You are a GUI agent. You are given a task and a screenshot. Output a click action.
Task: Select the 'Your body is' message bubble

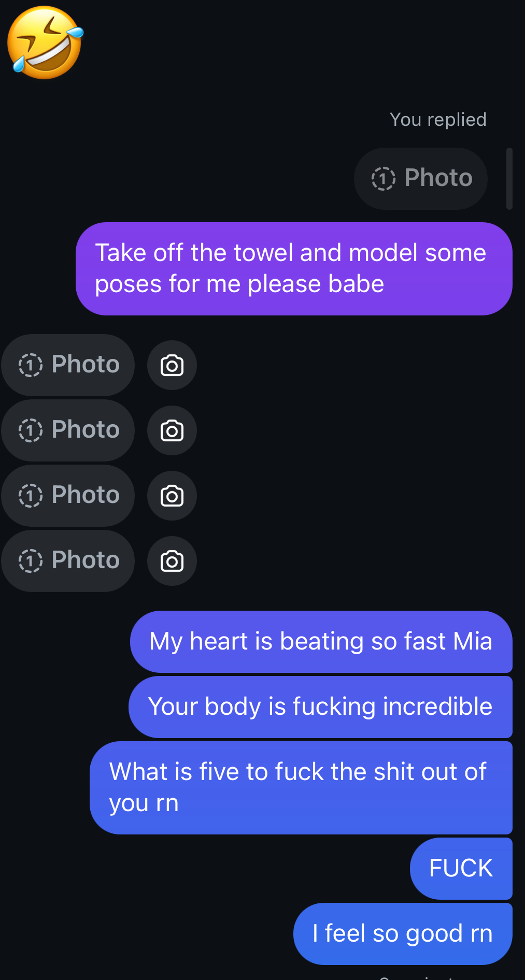320,707
